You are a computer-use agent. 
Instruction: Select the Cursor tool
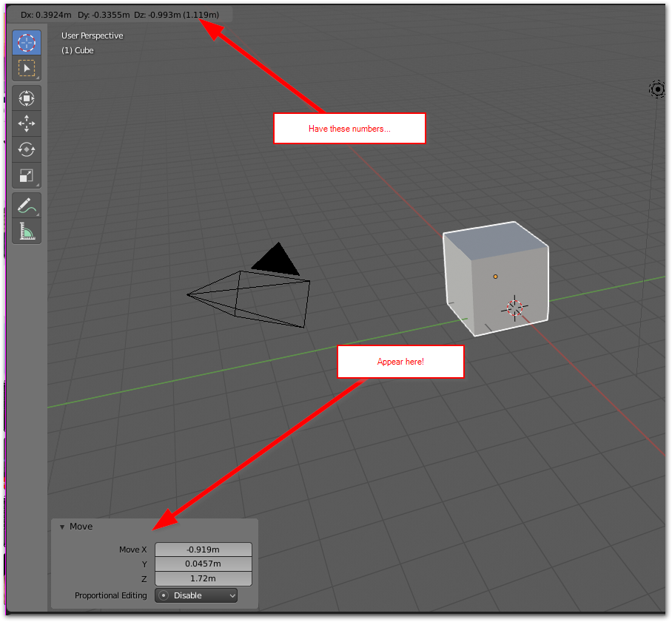point(27,42)
